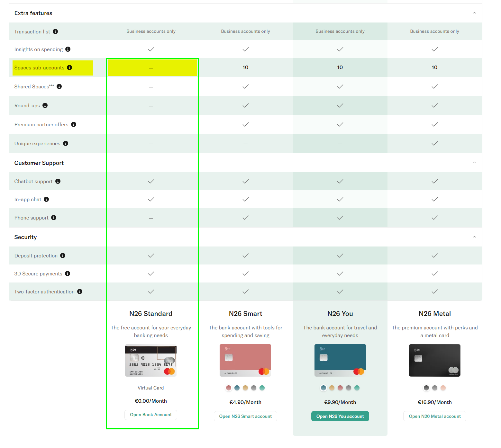
Task: Open info icon next to Transaction list
Action: [x=55, y=31]
